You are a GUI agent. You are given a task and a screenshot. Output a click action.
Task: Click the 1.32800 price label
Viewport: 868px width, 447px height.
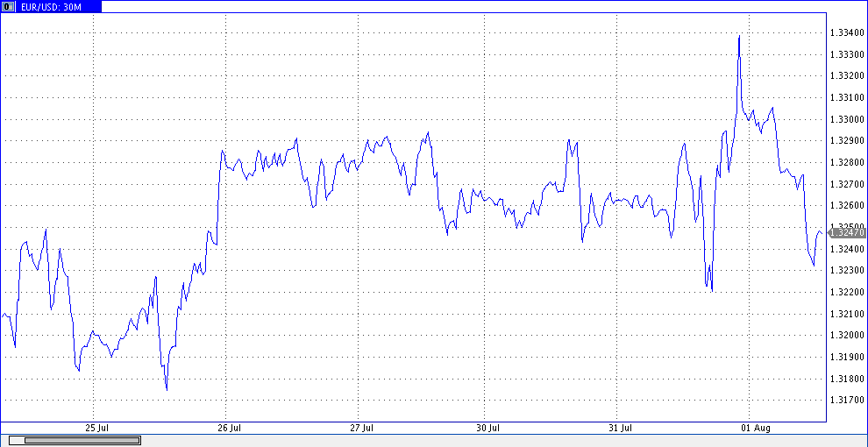pyautogui.click(x=847, y=163)
